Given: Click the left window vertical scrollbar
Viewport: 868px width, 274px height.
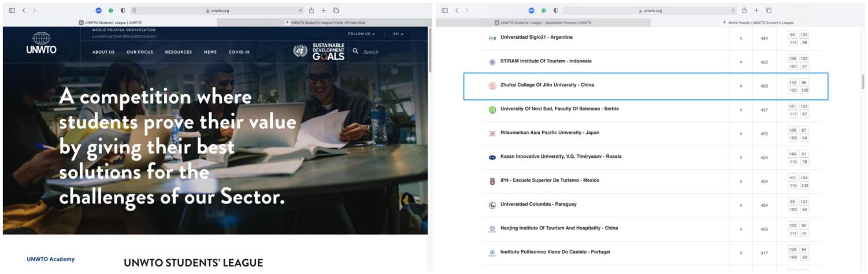Looking at the screenshot, I should tap(429, 49).
